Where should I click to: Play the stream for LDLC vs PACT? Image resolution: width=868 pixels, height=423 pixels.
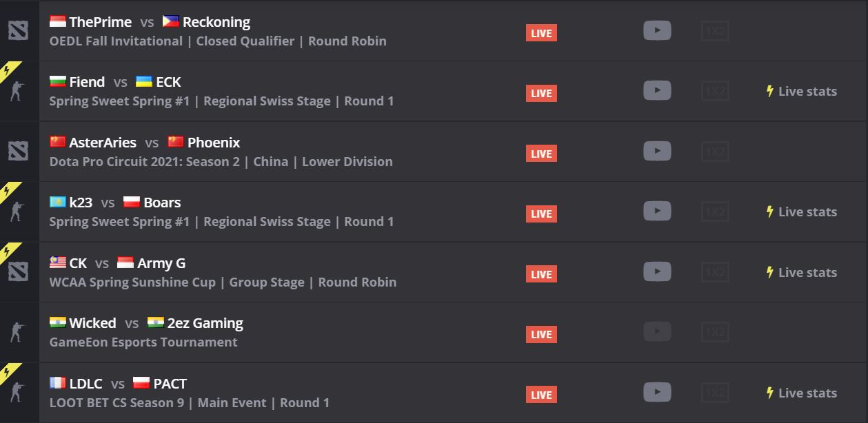point(657,392)
